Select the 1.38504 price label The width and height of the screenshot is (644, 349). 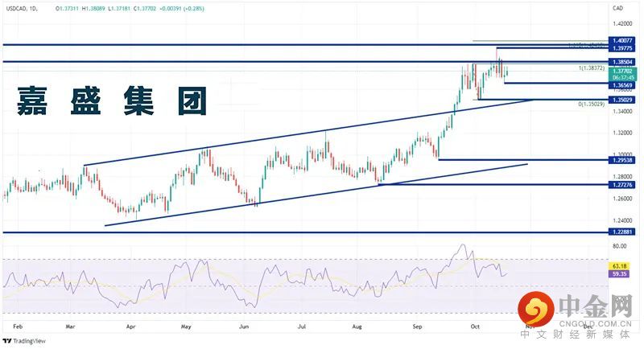(x=622, y=62)
